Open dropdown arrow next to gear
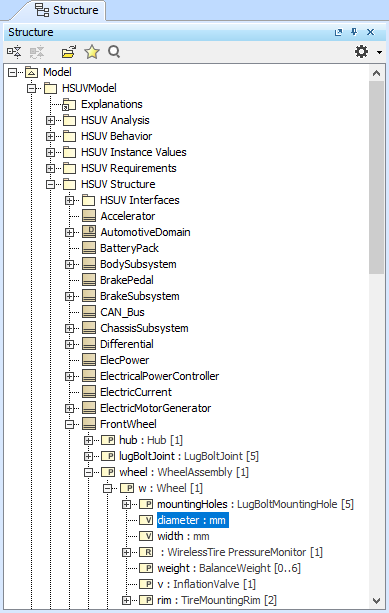This screenshot has height=613, width=389. point(379,52)
